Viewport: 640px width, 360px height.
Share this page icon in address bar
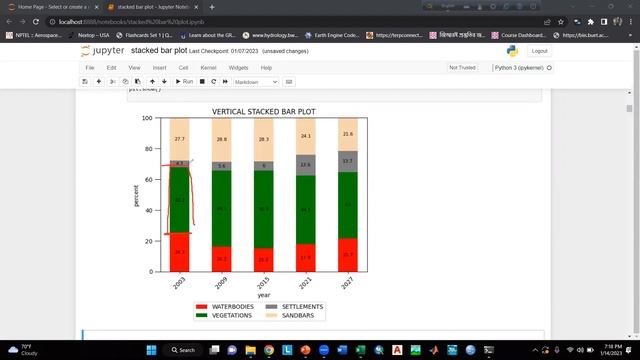(x=547, y=22)
